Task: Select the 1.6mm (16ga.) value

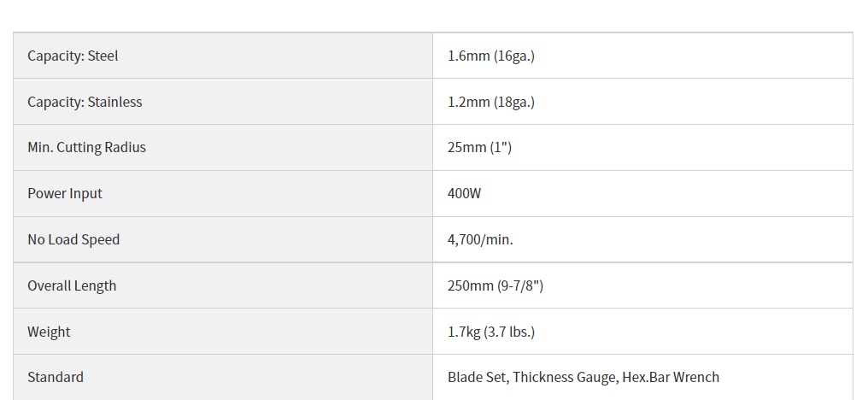Action: click(491, 56)
